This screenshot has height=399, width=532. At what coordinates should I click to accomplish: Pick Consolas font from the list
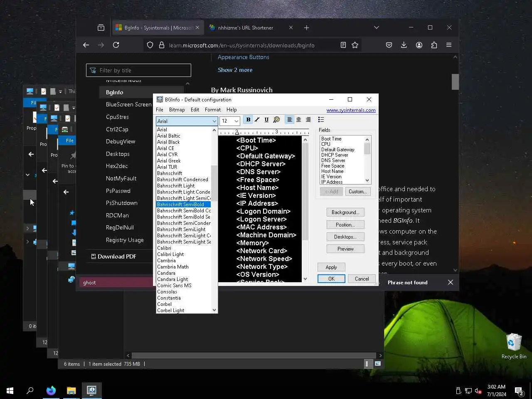pos(183,292)
